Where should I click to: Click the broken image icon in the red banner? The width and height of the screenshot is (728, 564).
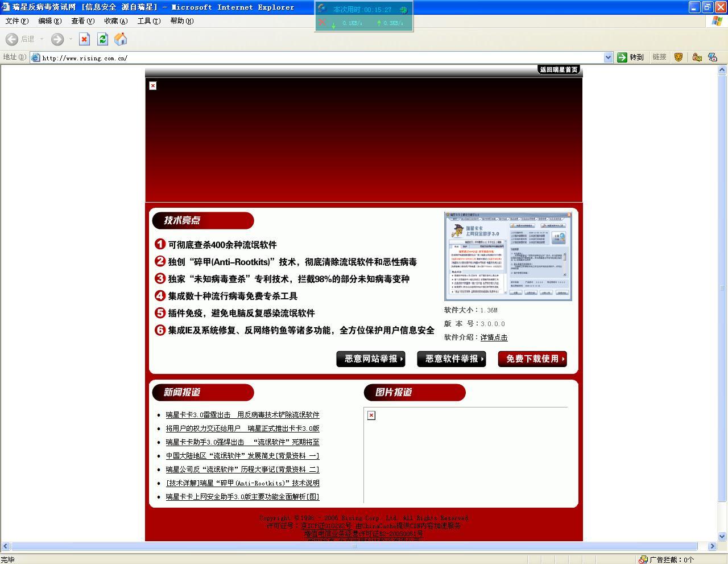click(x=152, y=86)
